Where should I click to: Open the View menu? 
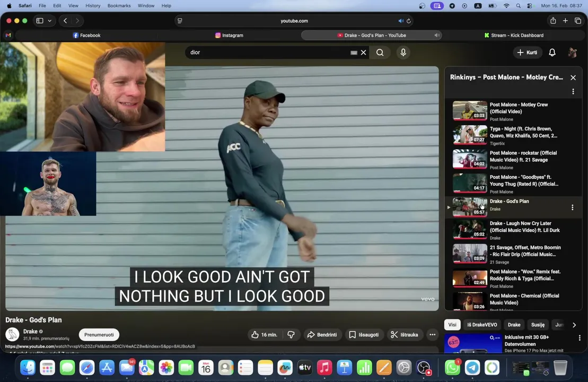click(73, 6)
